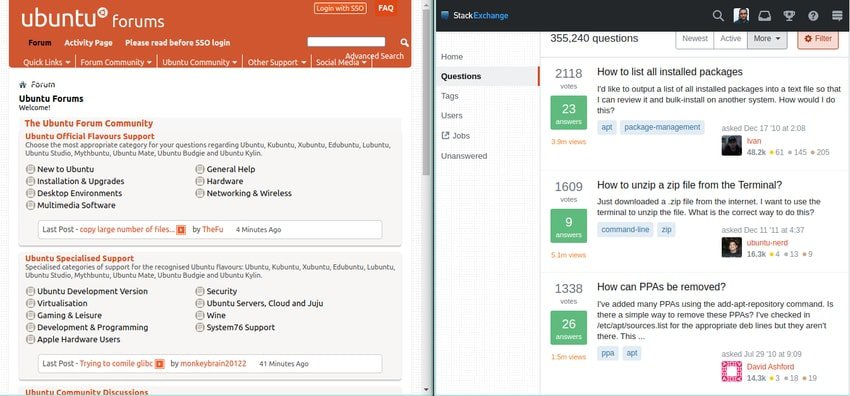Click the Stack Exchange logo
Image resolution: width=850 pixels, height=396 pixels.
click(x=474, y=16)
